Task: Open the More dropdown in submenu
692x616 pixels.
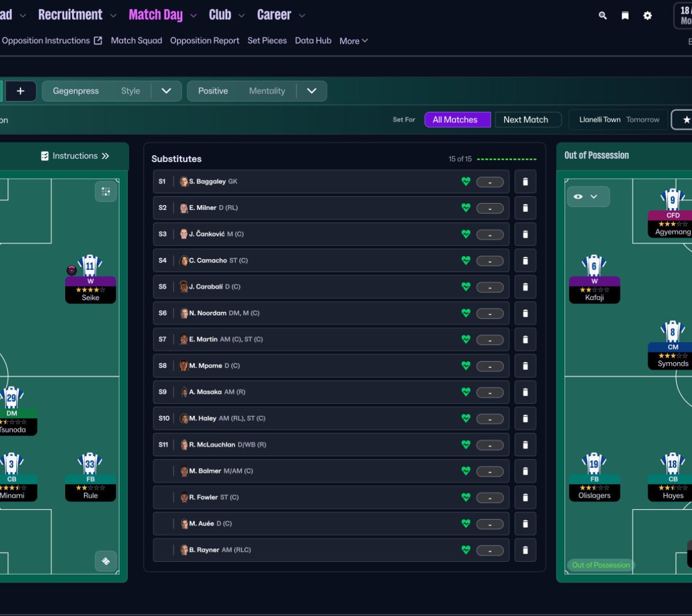Action: pyautogui.click(x=353, y=41)
